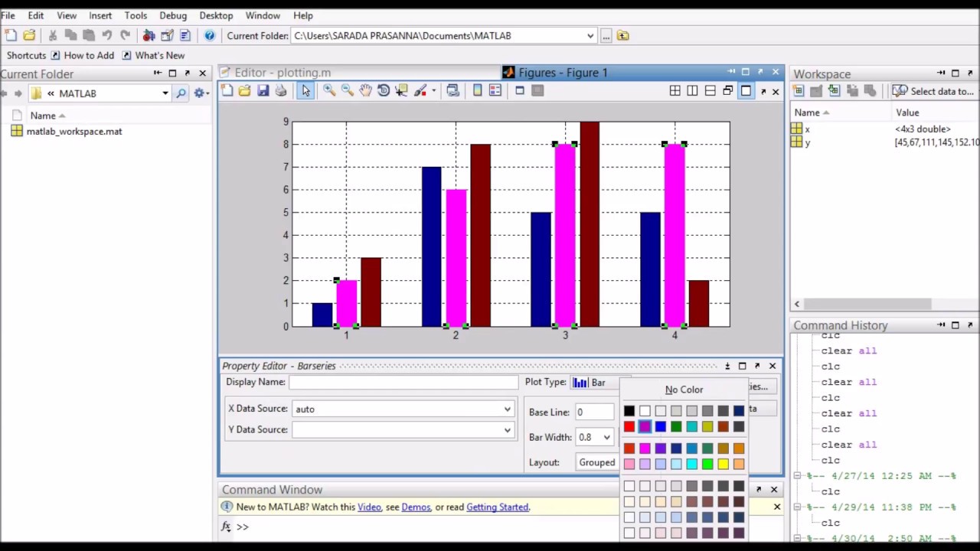Import data into workspace icon

coord(834,91)
